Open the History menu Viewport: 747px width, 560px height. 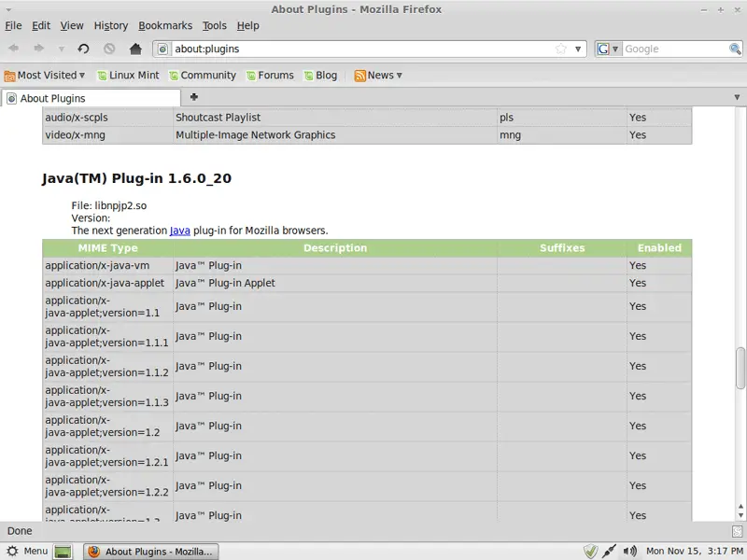click(x=111, y=26)
